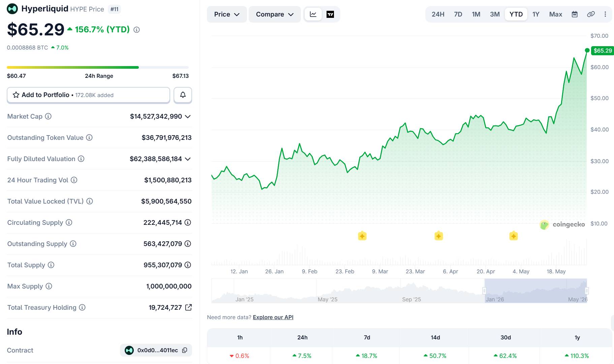Open the Compare dropdown

coord(275,14)
